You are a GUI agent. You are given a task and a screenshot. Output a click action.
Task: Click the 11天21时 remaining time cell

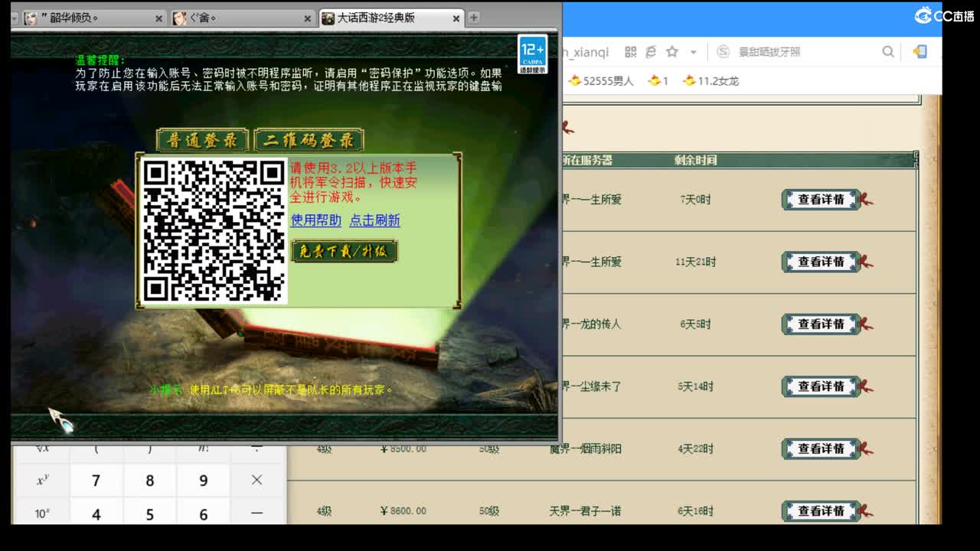(695, 262)
